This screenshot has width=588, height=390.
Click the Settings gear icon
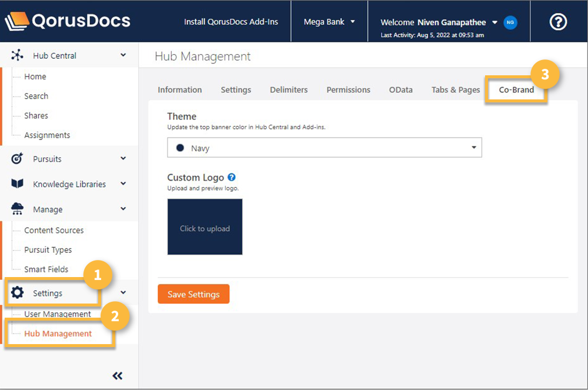click(x=18, y=293)
